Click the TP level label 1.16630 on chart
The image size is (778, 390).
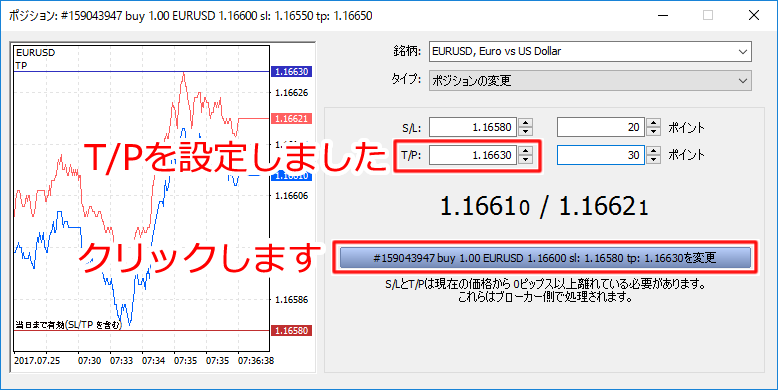click(x=291, y=72)
